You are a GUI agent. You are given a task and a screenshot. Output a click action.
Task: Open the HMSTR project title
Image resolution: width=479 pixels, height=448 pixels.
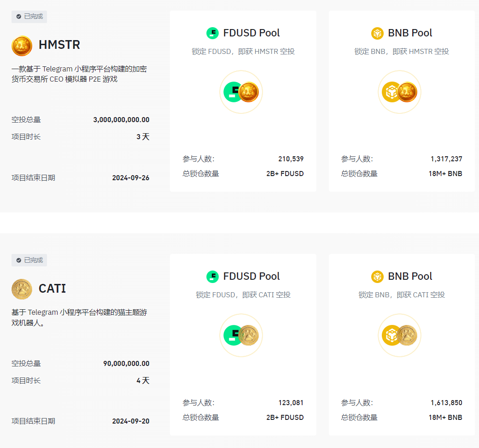pyautogui.click(x=59, y=45)
